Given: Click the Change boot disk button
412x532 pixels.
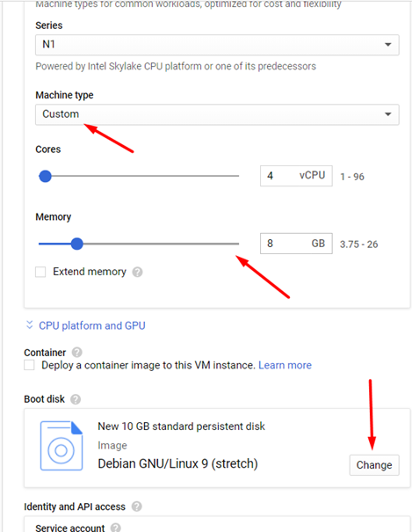Looking at the screenshot, I should (374, 465).
